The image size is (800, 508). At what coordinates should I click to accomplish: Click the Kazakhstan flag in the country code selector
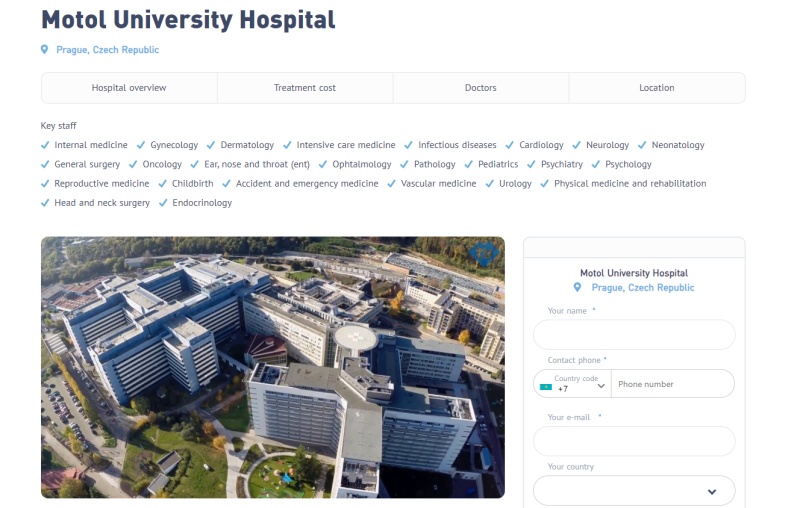545,387
